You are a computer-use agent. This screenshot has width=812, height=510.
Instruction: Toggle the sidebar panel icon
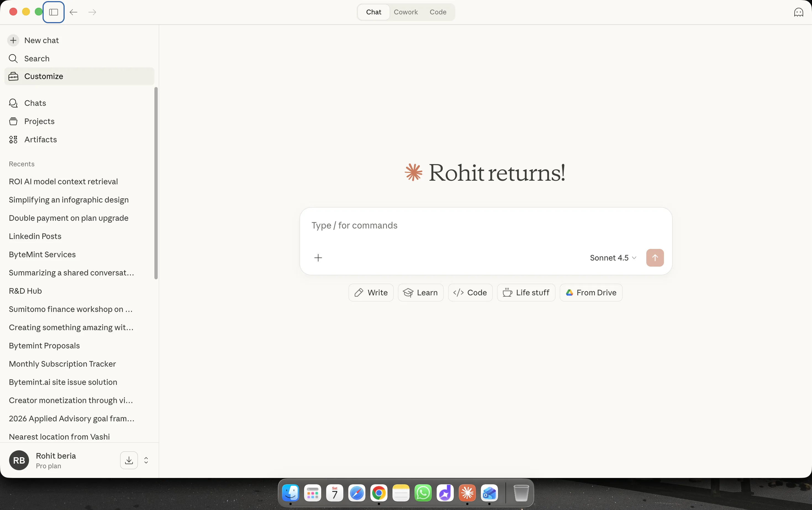click(x=54, y=12)
